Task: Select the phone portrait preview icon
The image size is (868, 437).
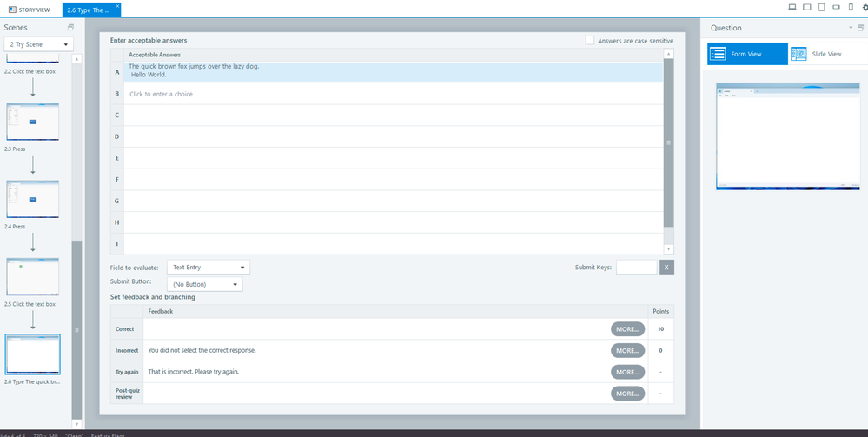Action: point(851,7)
